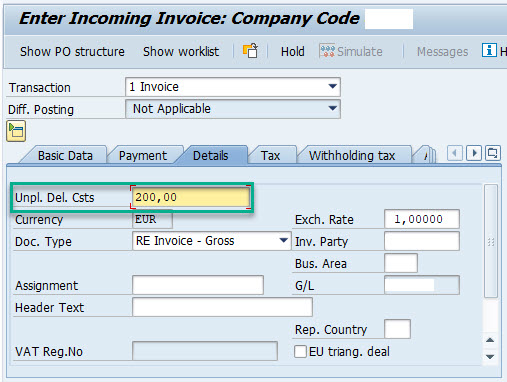Click the Inv. Party field
Image resolution: width=507 pixels, height=382 pixels.
422,241
